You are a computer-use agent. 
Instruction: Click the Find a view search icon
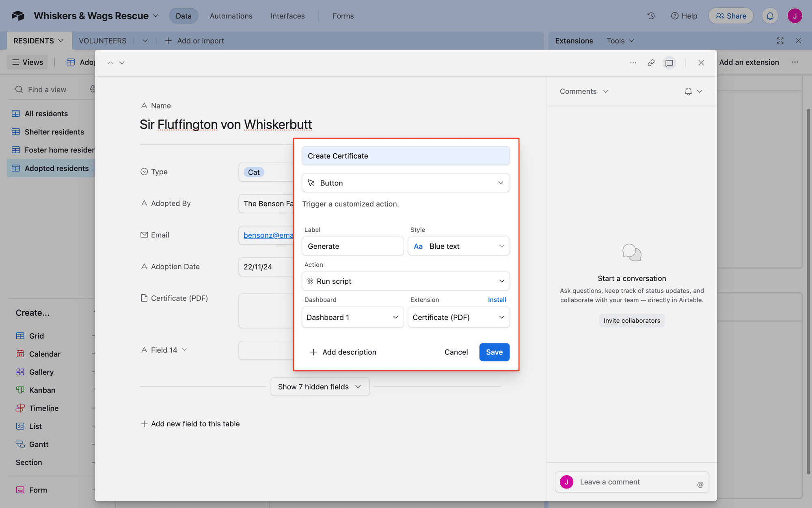coord(19,89)
